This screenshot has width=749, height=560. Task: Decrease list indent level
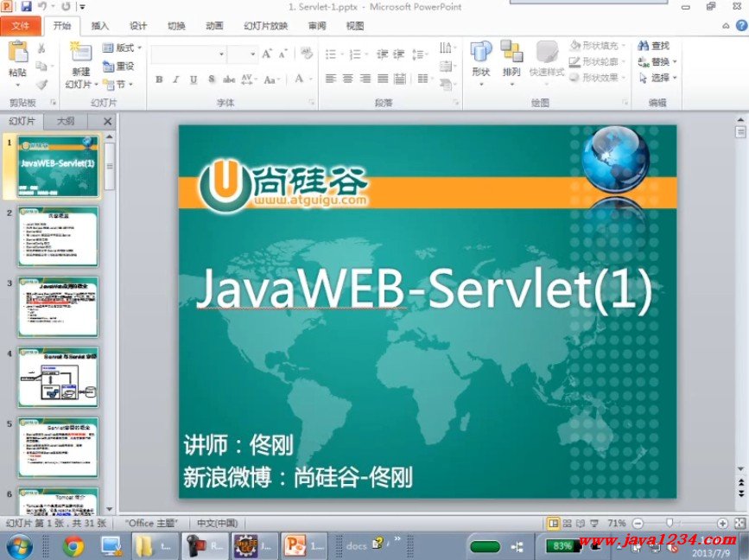coord(382,54)
